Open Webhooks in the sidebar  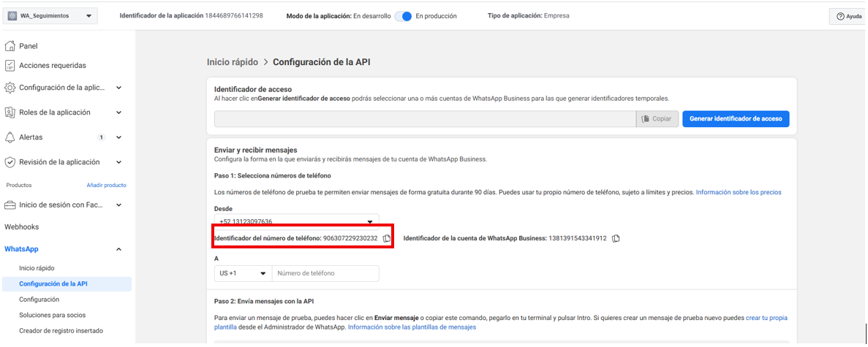coord(22,227)
